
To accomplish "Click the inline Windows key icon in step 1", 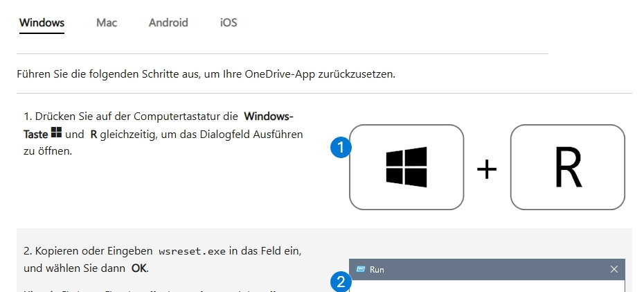I will (x=56, y=132).
